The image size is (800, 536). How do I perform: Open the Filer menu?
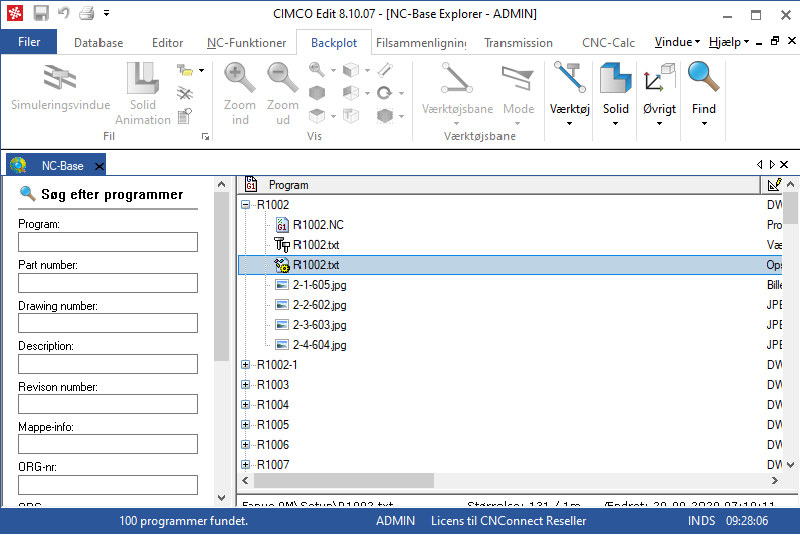29,42
